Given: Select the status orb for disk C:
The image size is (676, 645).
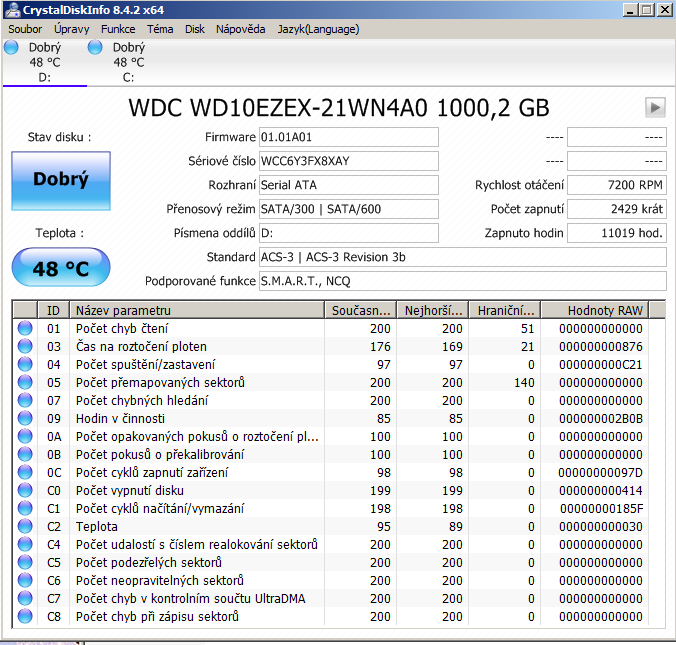Looking at the screenshot, I should click(96, 47).
